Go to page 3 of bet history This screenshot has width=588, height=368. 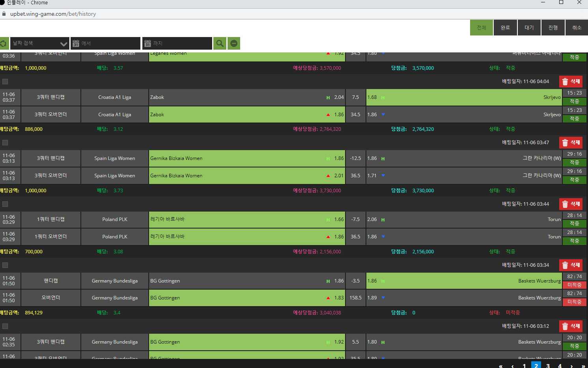click(x=548, y=366)
